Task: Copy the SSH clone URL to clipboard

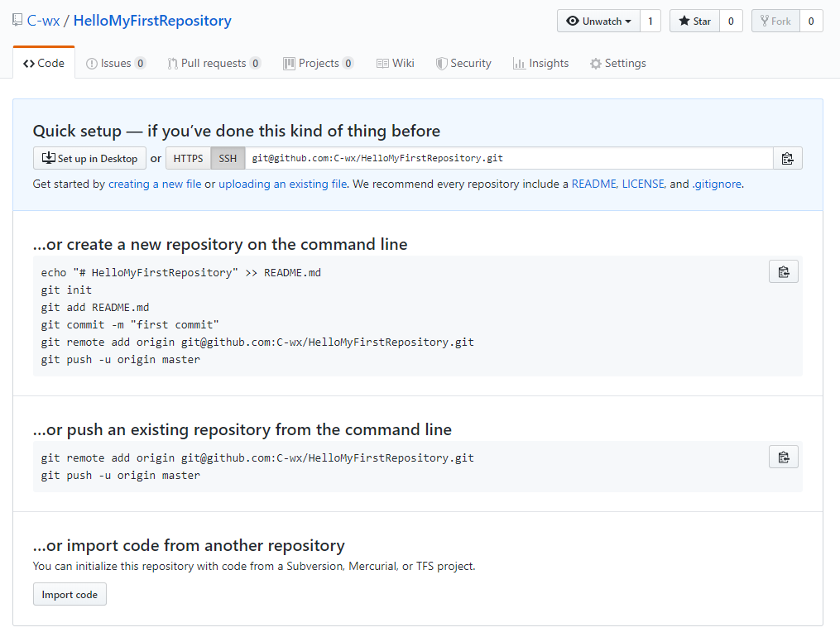Action: [788, 159]
